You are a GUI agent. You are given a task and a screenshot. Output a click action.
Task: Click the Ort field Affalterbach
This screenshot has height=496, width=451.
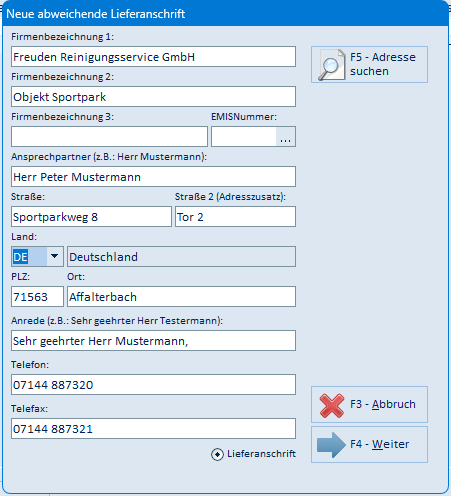tap(181, 297)
